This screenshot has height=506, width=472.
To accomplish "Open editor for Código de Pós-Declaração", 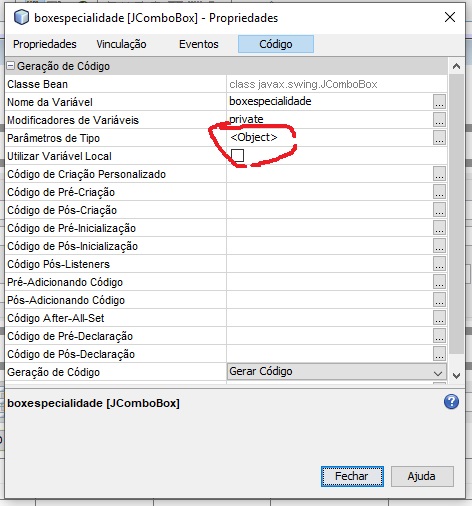I will [x=439, y=354].
